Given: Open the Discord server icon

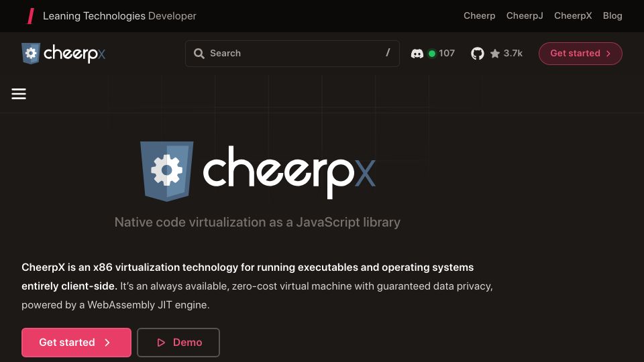Looking at the screenshot, I should click(x=417, y=54).
